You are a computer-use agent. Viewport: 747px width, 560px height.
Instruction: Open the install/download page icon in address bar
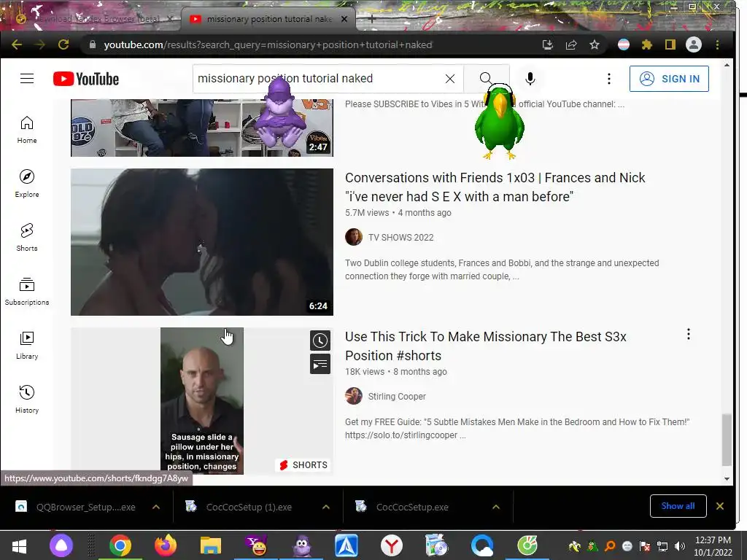[548, 44]
